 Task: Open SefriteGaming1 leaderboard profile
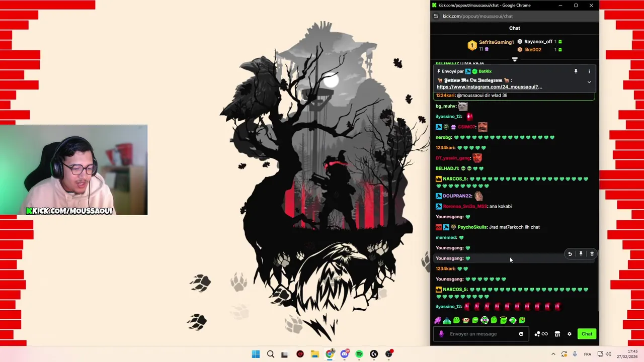[496, 42]
